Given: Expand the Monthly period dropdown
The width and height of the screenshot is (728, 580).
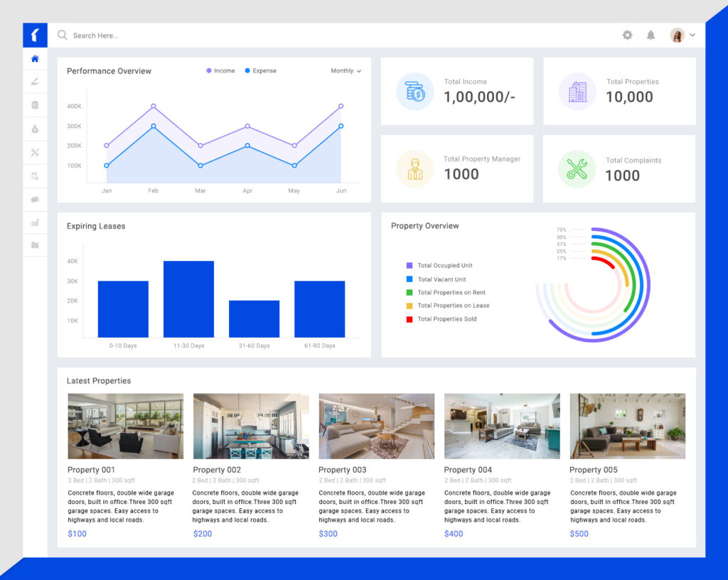Looking at the screenshot, I should pos(346,71).
